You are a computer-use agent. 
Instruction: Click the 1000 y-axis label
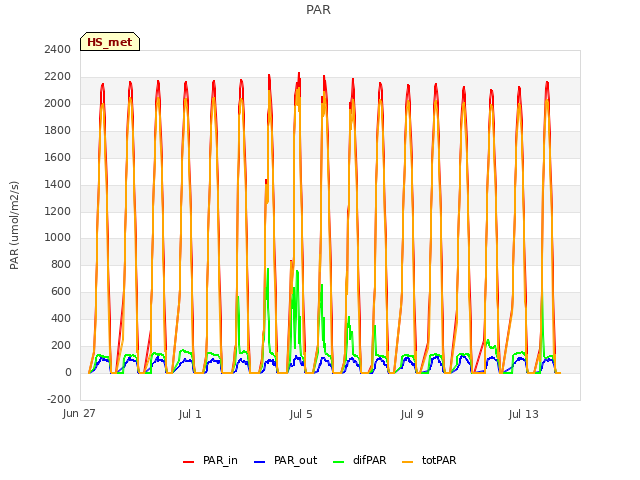tap(58, 237)
